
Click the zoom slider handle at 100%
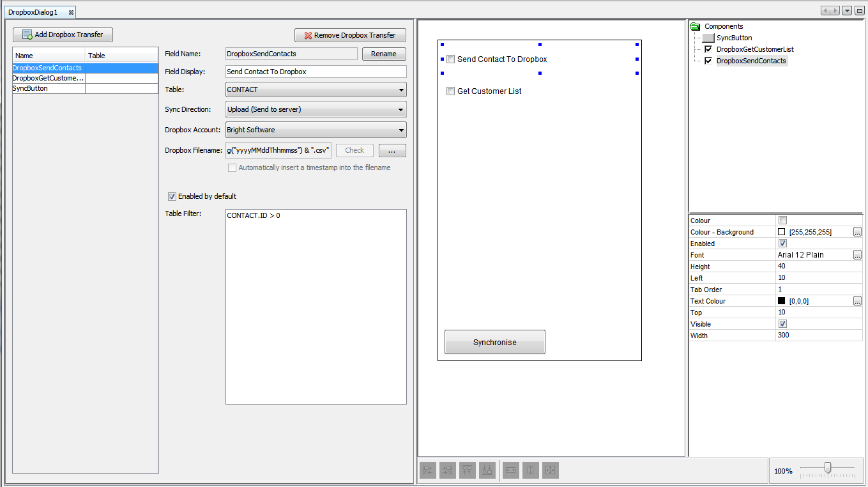(x=828, y=468)
